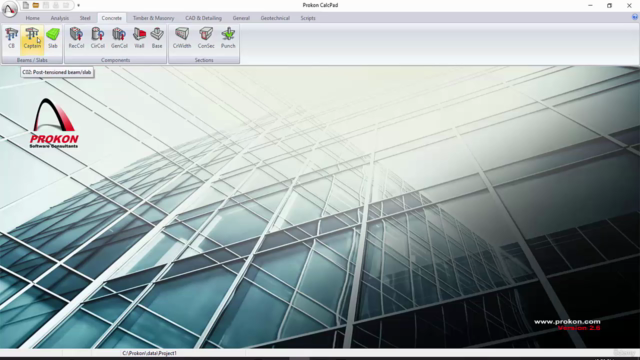Switch to the Analysis ribbon tab

coord(60,18)
